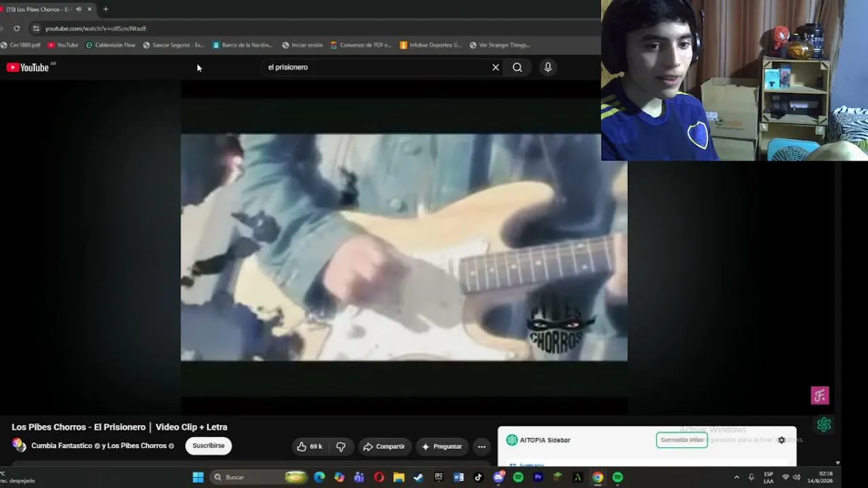The height and width of the screenshot is (488, 868).
Task: Open Discord from the taskbar
Action: click(x=498, y=477)
